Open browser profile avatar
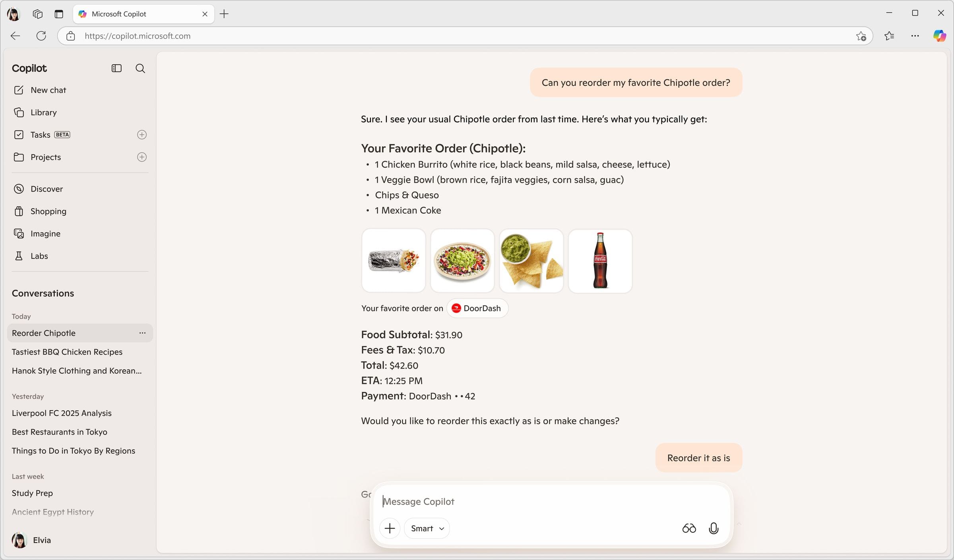Viewport: 954px width, 560px height. tap(14, 14)
